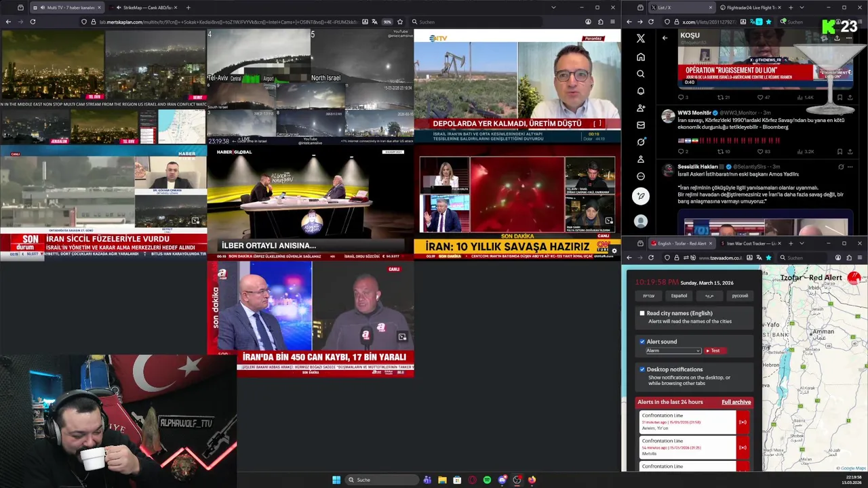Open the Alarm sound dropdown

(673, 350)
